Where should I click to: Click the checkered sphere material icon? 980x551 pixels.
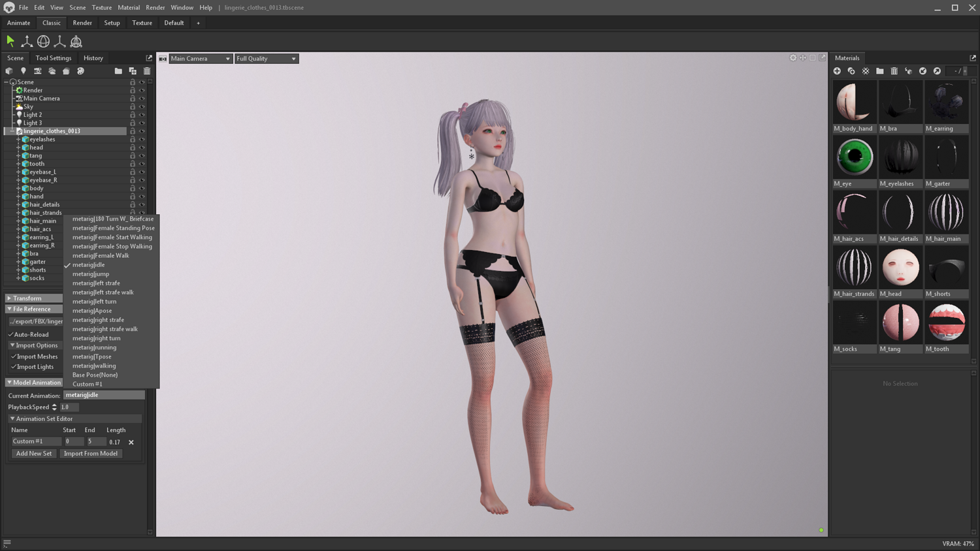[x=866, y=71]
